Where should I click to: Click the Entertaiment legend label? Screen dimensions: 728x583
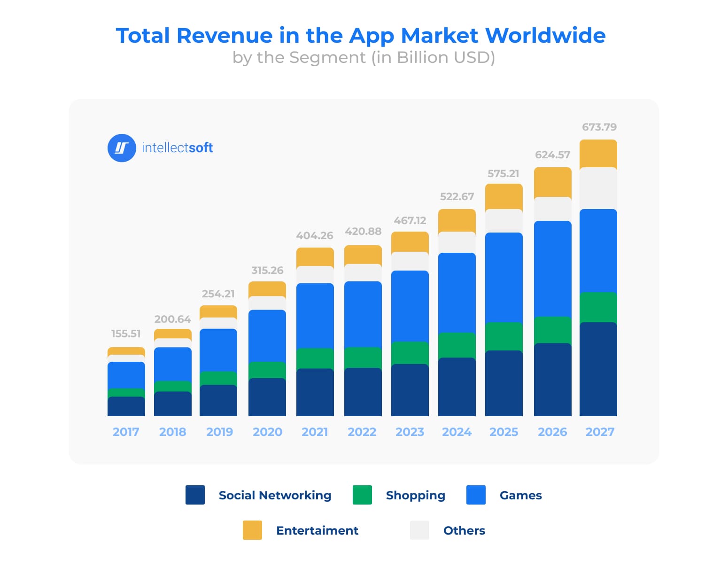(317, 530)
